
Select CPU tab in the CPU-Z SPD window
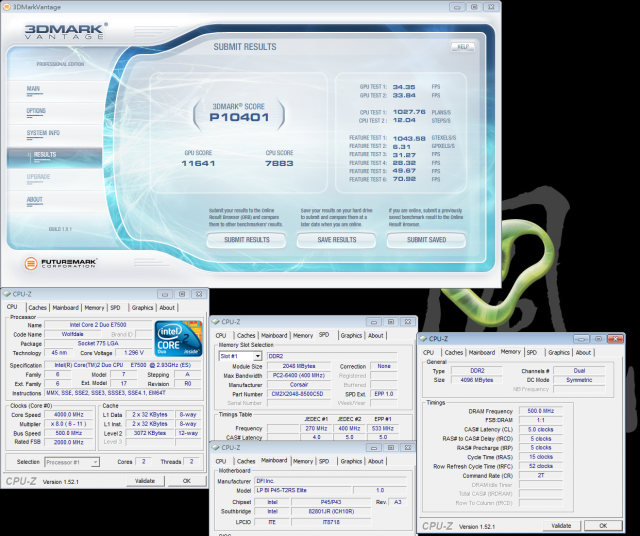click(221, 335)
